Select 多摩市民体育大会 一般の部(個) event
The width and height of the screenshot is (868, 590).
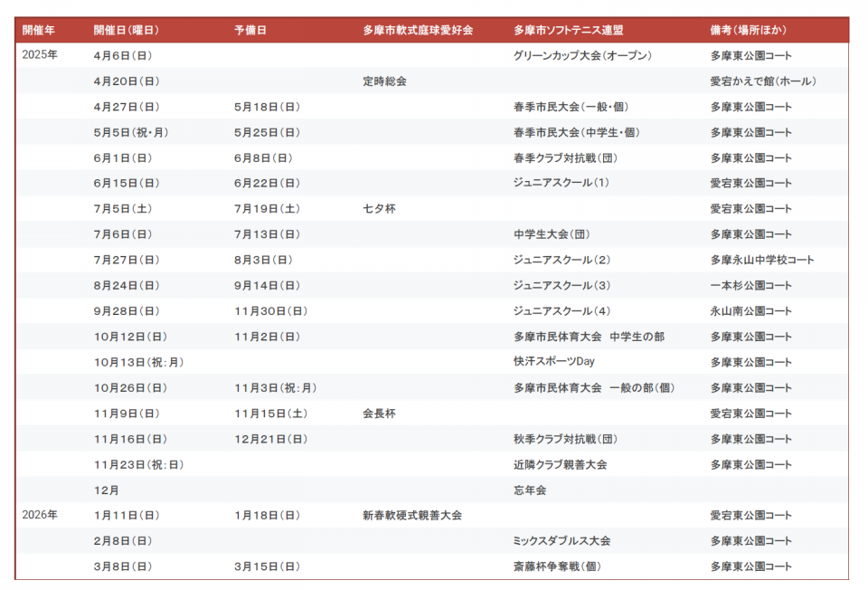pos(595,388)
